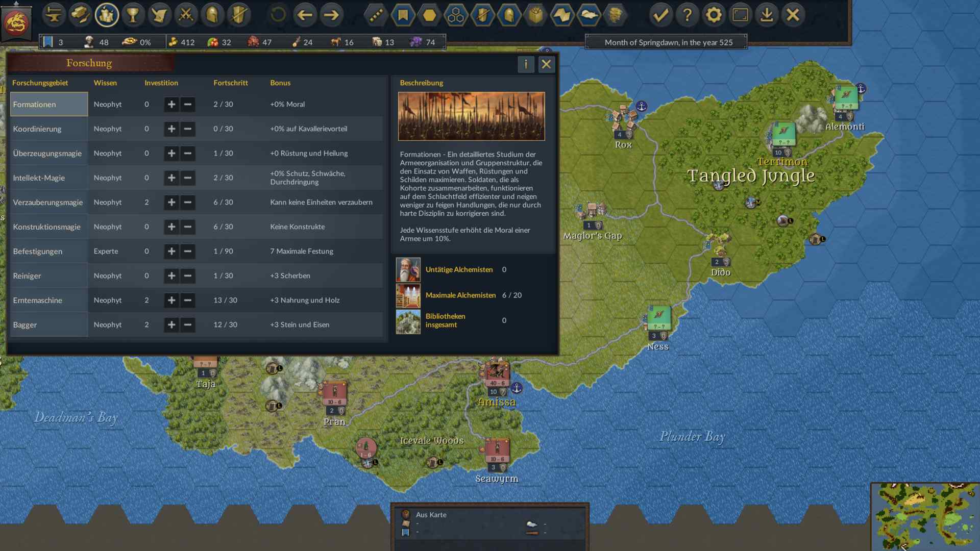Toggle the crate resources hexagon overlay
This screenshot has width=980, height=551.
tap(535, 15)
